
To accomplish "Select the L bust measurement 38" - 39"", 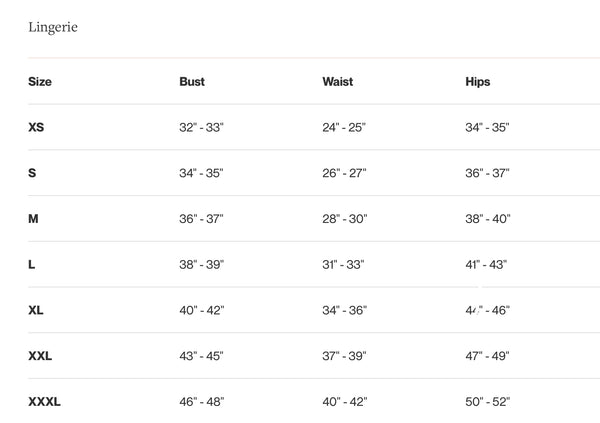I will point(201,264).
